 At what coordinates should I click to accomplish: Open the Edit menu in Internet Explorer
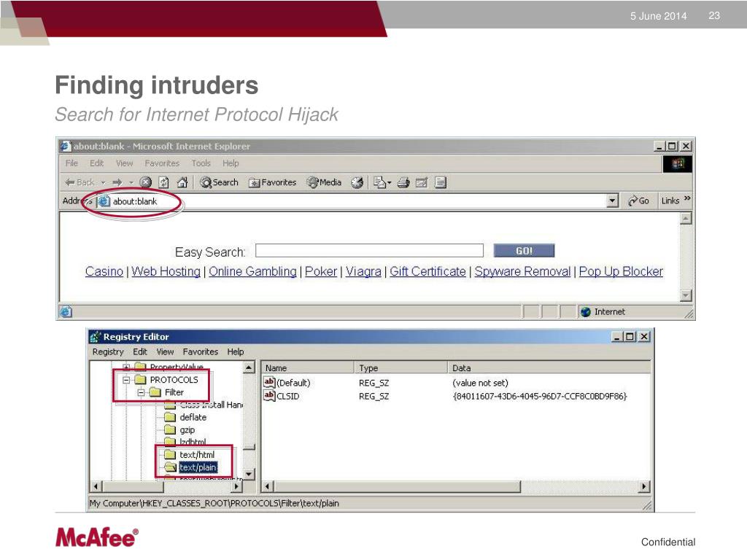pos(97,163)
